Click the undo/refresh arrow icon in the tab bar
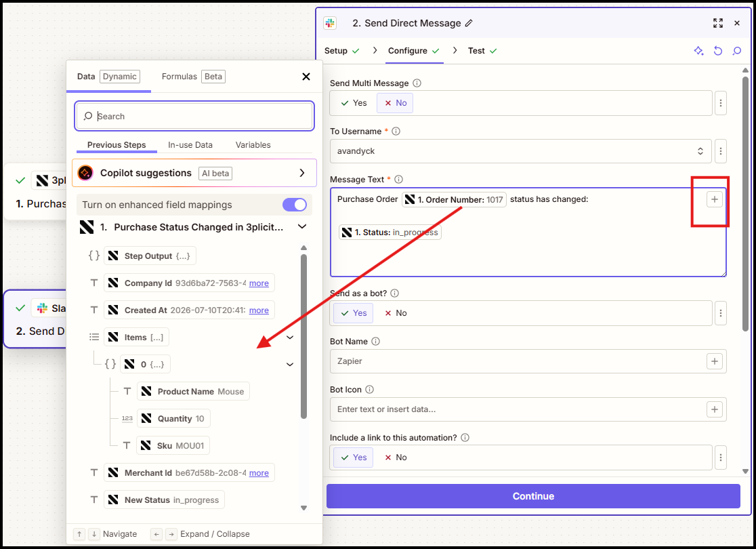Image resolution: width=756 pixels, height=549 pixels. [718, 51]
